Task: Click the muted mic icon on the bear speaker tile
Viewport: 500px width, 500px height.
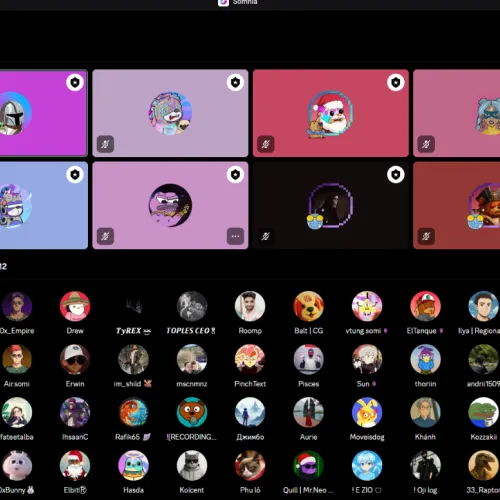Action: pos(105,144)
